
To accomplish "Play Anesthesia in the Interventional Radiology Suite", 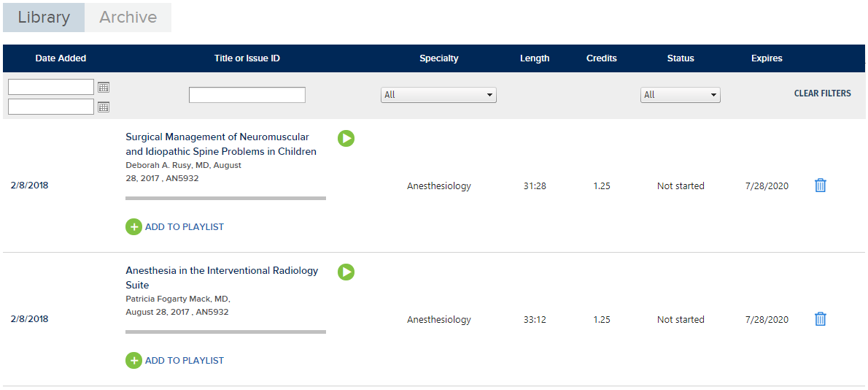I will [x=346, y=272].
